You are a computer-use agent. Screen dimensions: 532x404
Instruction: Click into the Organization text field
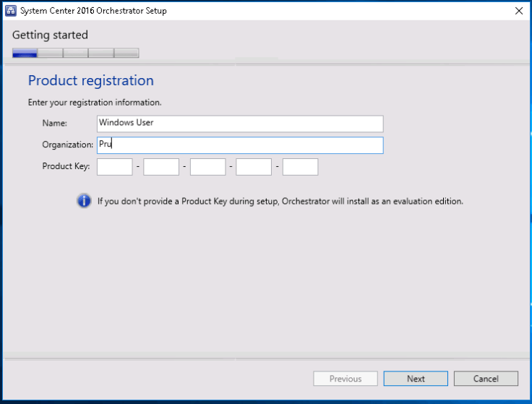click(239, 145)
